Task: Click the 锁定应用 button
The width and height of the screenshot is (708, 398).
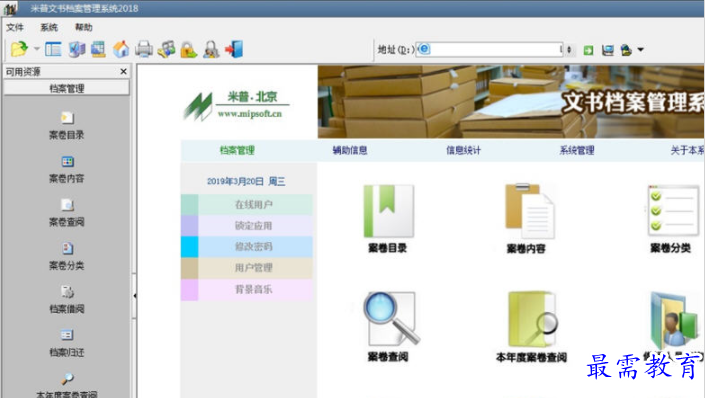Action: tap(247, 225)
